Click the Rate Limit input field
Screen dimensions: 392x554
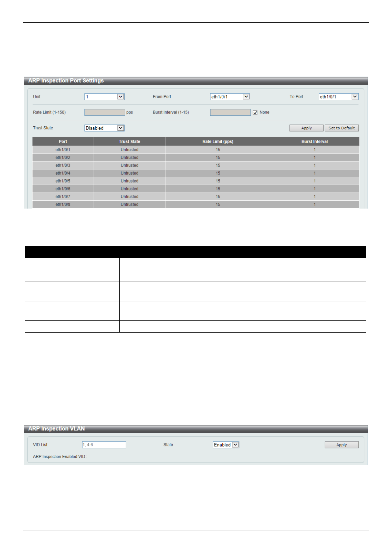coord(105,113)
